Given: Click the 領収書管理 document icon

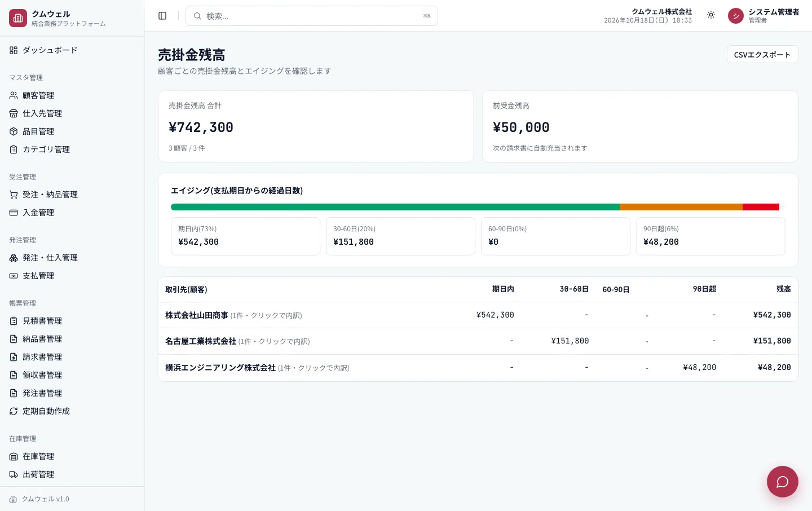Looking at the screenshot, I should pos(14,375).
